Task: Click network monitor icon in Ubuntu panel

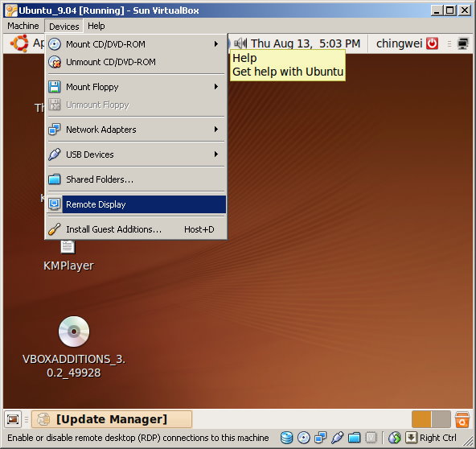Action: tap(463, 43)
